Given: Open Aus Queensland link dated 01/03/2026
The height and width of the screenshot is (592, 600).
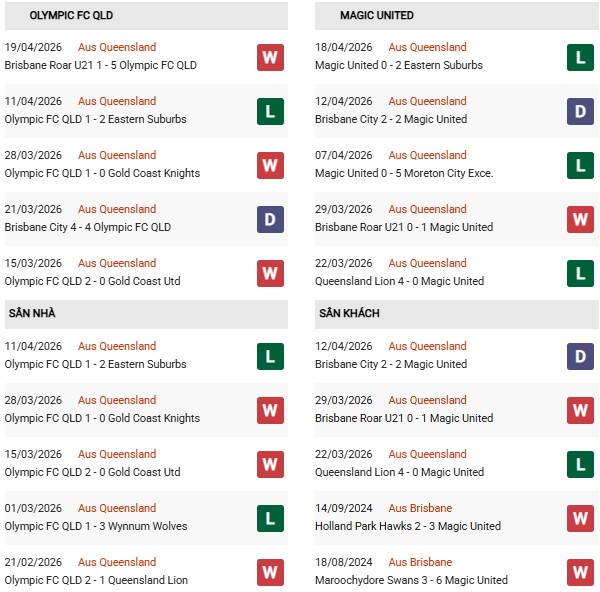Looking at the screenshot, I should click(118, 508).
